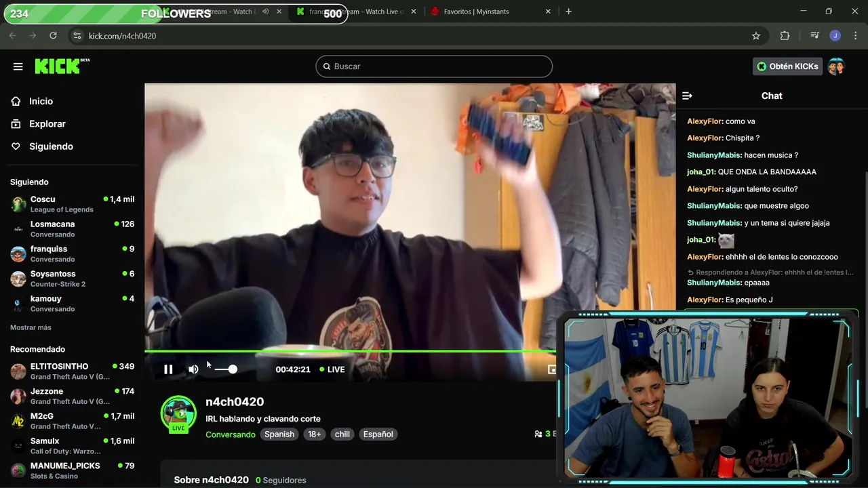The width and height of the screenshot is (868, 488).
Task: Select the chill tag
Action: (x=342, y=434)
